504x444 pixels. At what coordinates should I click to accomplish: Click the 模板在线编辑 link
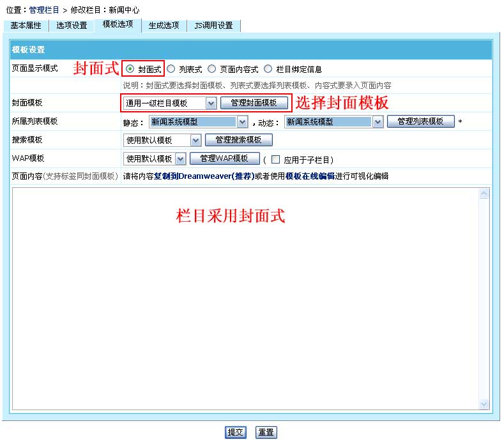point(309,176)
